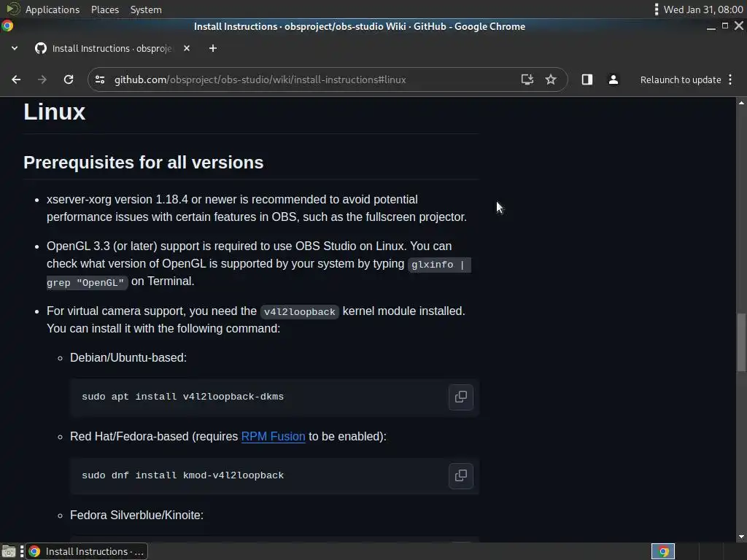The width and height of the screenshot is (747, 560).
Task: Select the Install Instructions browser tab
Action: click(112, 48)
